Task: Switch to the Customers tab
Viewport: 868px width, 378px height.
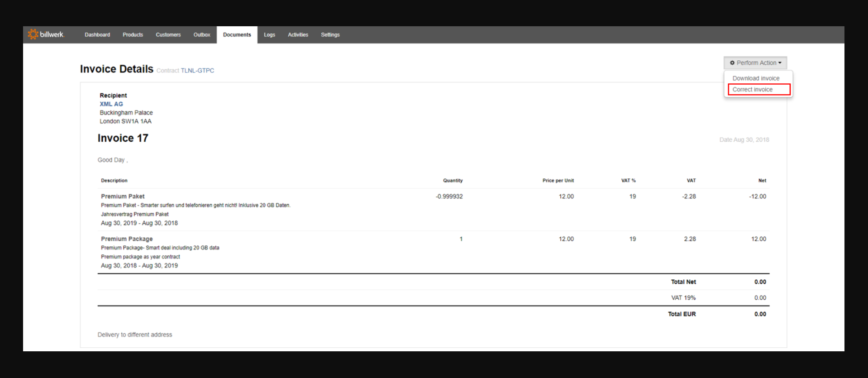Action: (x=168, y=35)
